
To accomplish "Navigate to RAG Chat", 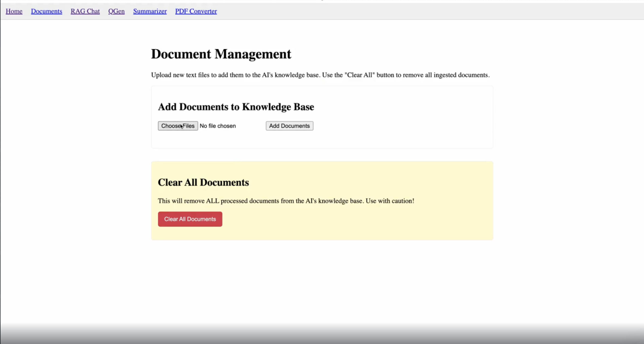I will pyautogui.click(x=85, y=11).
